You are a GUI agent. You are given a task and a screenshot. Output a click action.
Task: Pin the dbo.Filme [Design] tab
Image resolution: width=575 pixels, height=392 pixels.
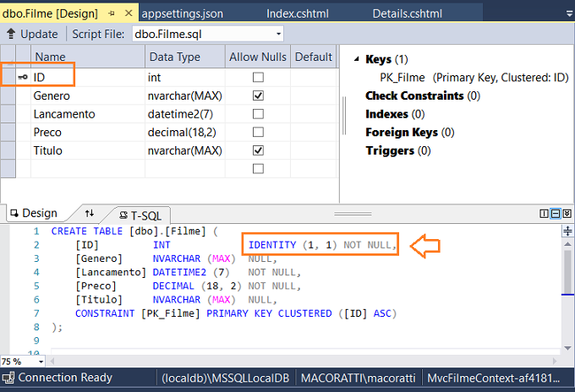[x=112, y=14]
